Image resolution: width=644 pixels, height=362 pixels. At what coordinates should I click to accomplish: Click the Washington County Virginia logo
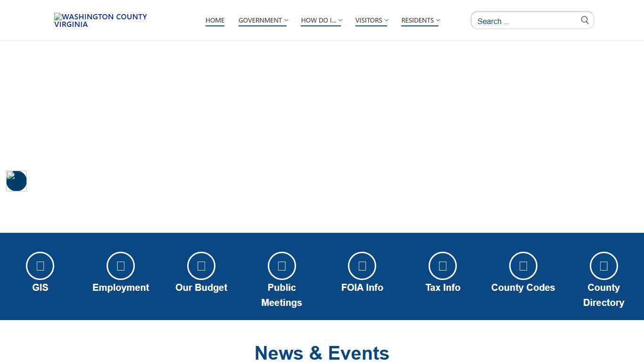pos(100,20)
